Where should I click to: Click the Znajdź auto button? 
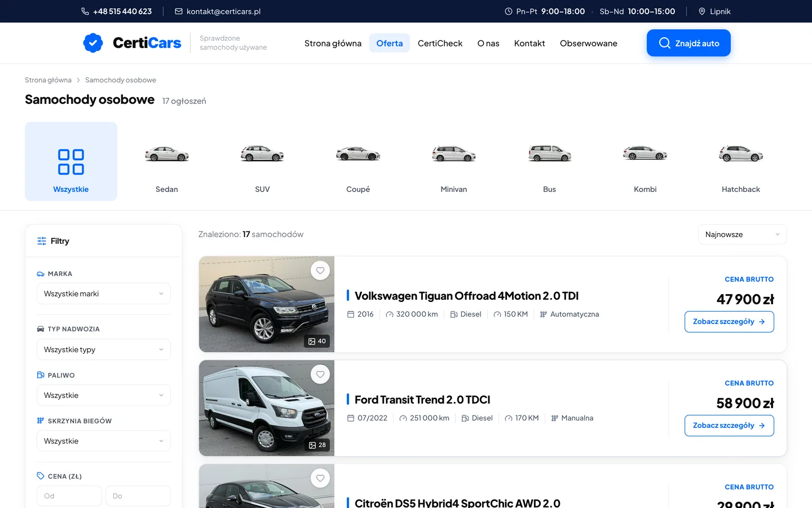click(x=689, y=43)
